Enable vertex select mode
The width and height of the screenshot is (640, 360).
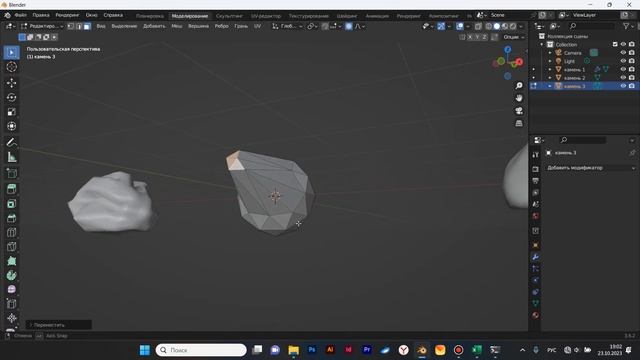click(71, 26)
